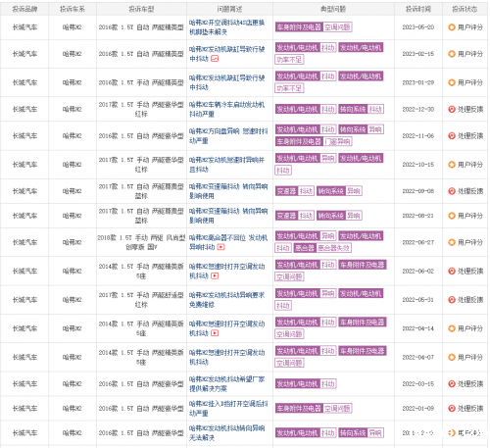Click the red 处理反馈 icon for 2022-03-15
490x448 pixels.
452,384
